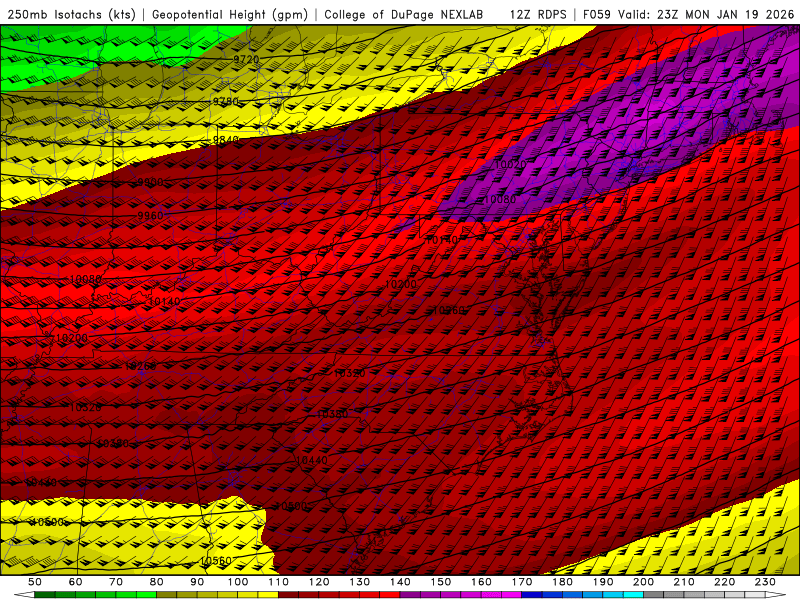This screenshot has width=800, height=600.
Task: Pick the dark blue swatch just after 170
Action: (x=532, y=595)
